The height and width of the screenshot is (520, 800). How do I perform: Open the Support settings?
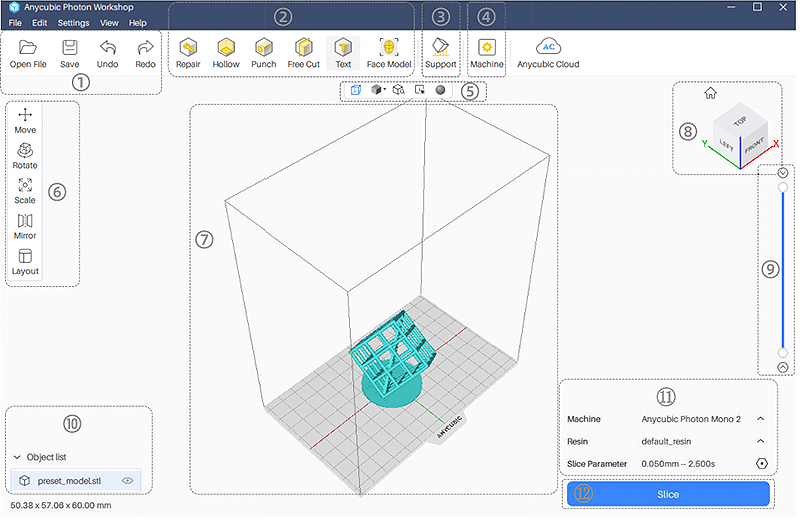[441, 54]
